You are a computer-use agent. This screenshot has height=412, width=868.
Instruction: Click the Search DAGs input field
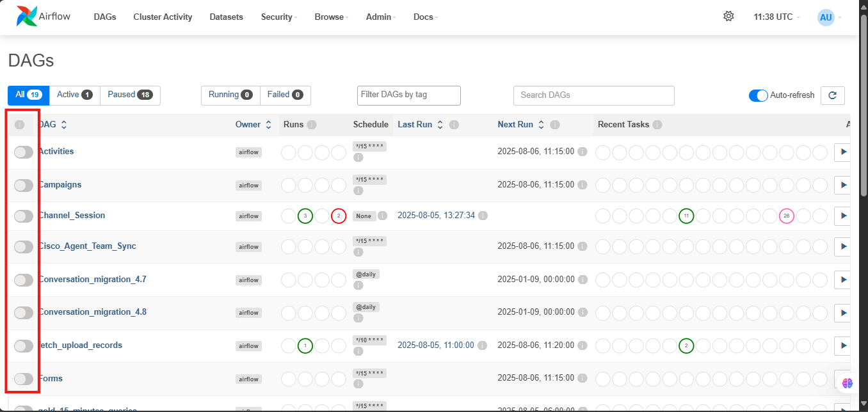pos(593,95)
